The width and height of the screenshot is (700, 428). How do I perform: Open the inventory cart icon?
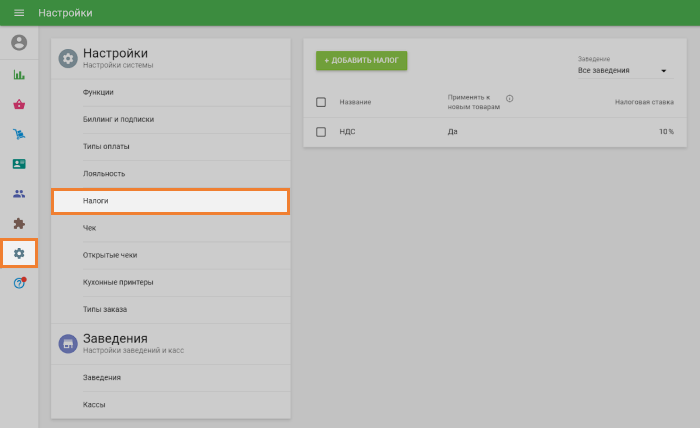(19, 134)
